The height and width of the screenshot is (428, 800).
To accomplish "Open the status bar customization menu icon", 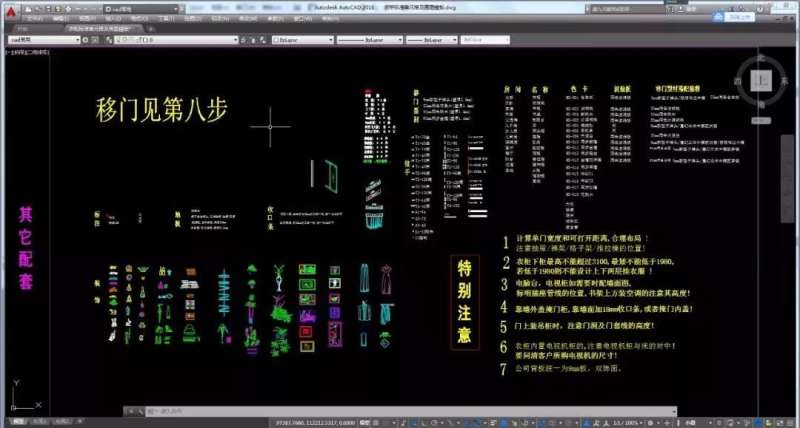I will [790, 422].
